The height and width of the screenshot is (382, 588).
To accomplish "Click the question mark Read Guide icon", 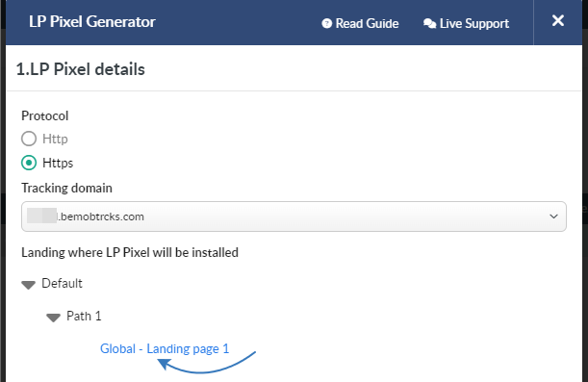I will pos(326,24).
